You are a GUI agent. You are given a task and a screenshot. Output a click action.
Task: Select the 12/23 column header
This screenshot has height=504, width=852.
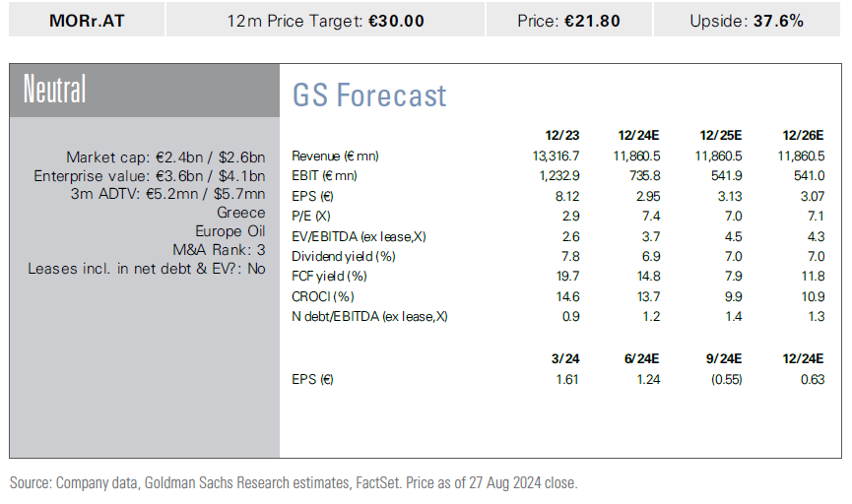point(561,135)
